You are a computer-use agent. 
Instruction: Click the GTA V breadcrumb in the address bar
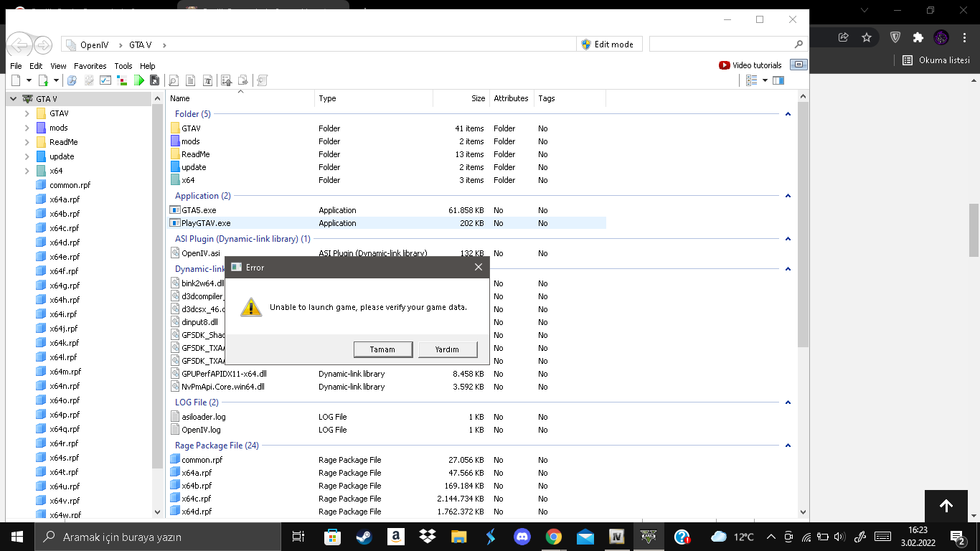pyautogui.click(x=141, y=44)
